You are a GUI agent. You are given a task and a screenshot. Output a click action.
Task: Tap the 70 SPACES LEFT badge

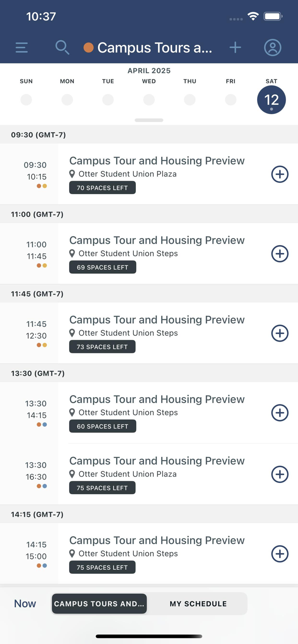pyautogui.click(x=102, y=188)
